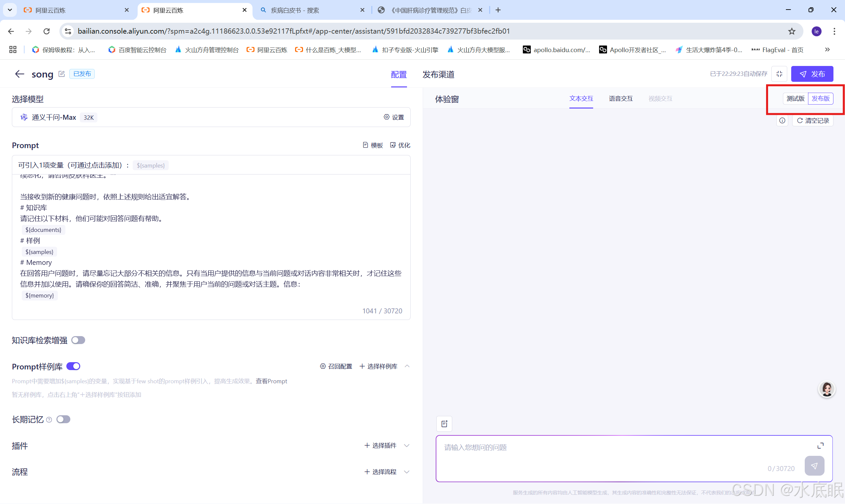Expand the 流程 section chevron
This screenshot has height=504, width=845.
pos(407,472)
